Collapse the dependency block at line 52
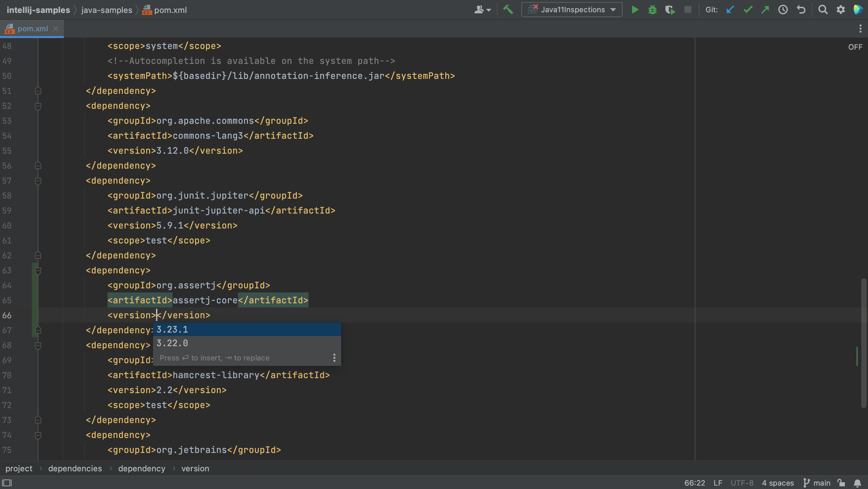Viewport: 868px width, 489px height. point(38,106)
